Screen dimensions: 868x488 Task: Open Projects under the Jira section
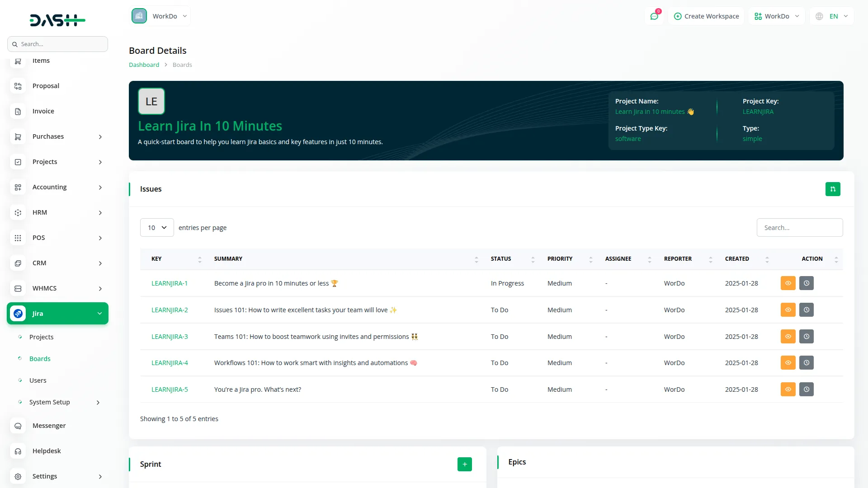(41, 337)
